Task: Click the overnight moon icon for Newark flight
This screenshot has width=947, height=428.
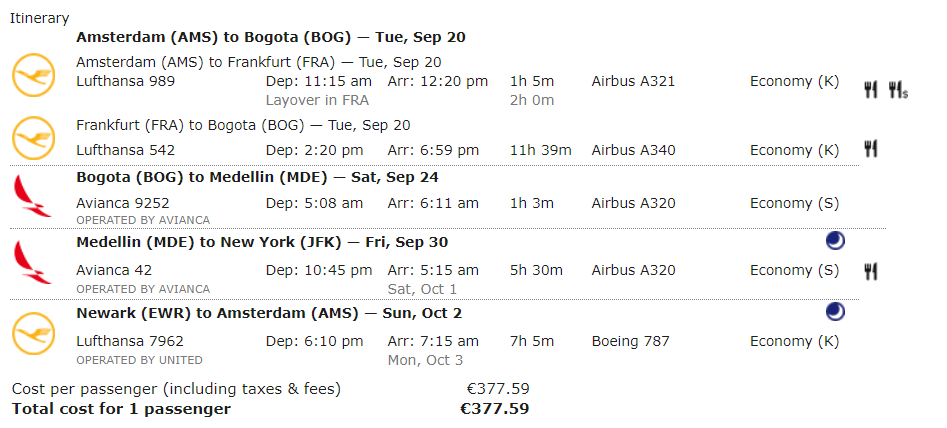Action: coord(835,312)
